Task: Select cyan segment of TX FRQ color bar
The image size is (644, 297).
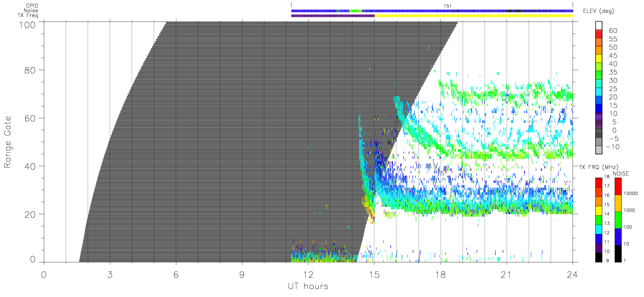Action: coord(599,228)
